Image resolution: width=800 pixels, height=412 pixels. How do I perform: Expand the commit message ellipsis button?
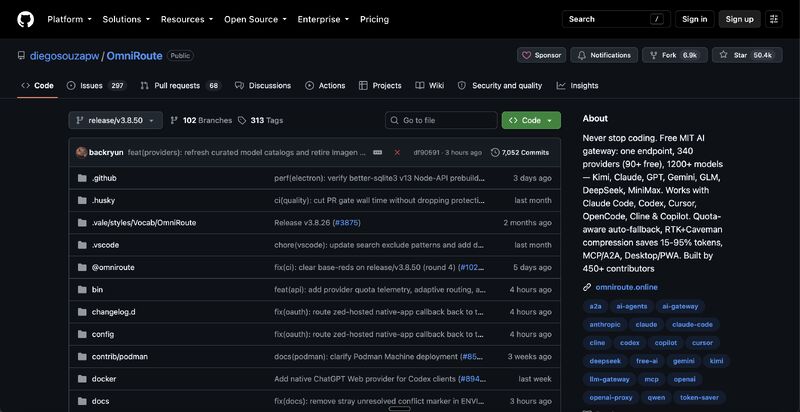378,152
